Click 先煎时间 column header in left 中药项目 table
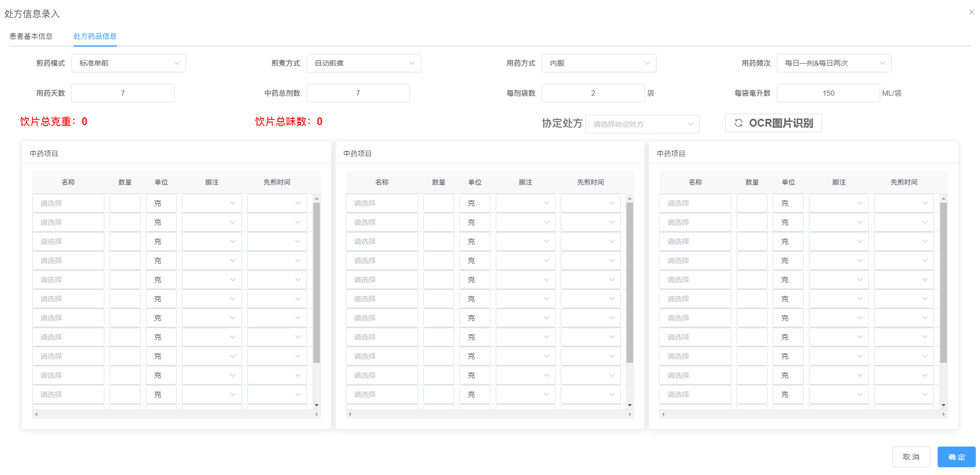This screenshot has width=980, height=475. tap(277, 182)
